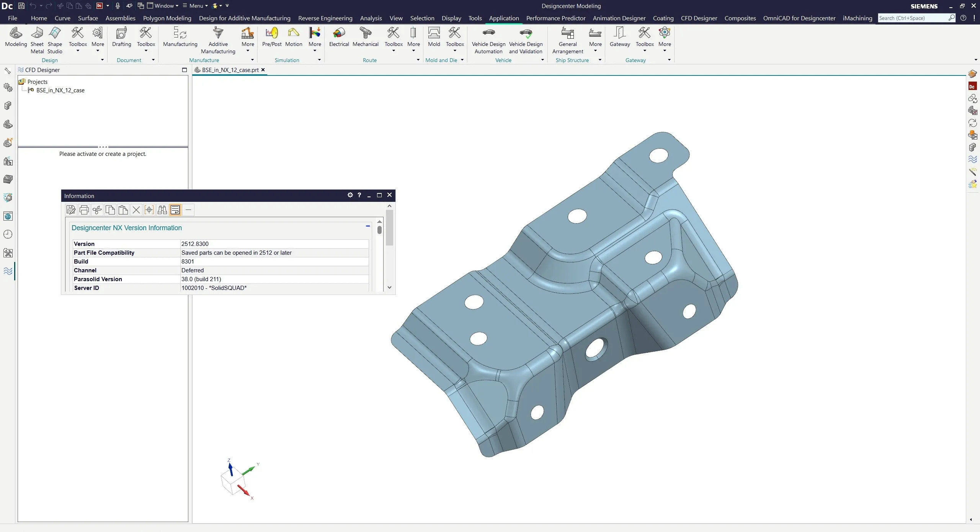Viewport: 980px width, 532px height.
Task: Collapse the Designcenter NX Version Information section
Action: pyautogui.click(x=367, y=226)
